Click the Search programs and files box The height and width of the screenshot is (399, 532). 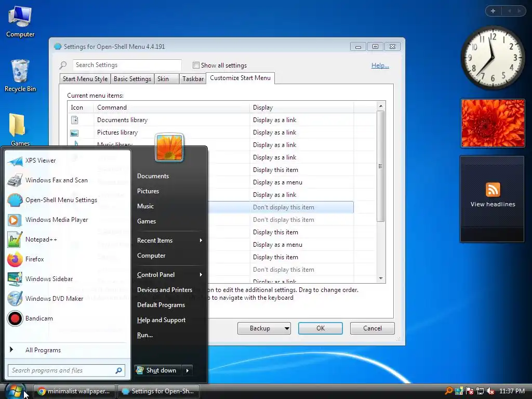click(x=66, y=370)
